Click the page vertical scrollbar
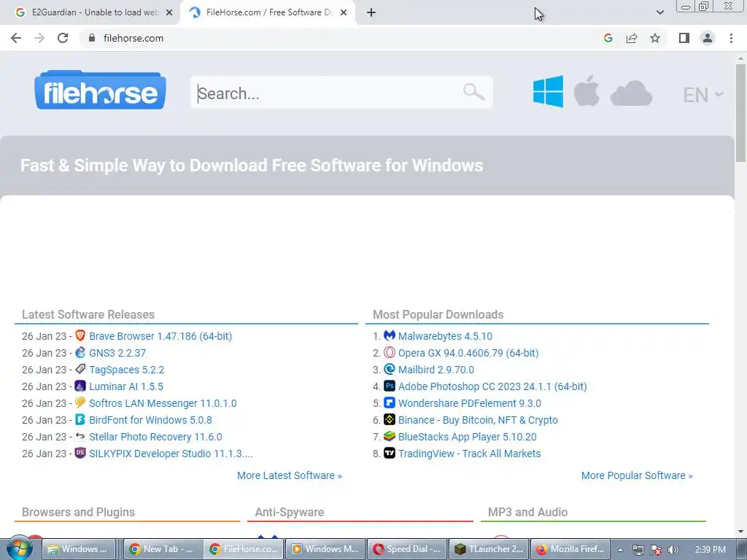The image size is (747, 560). coord(740,113)
